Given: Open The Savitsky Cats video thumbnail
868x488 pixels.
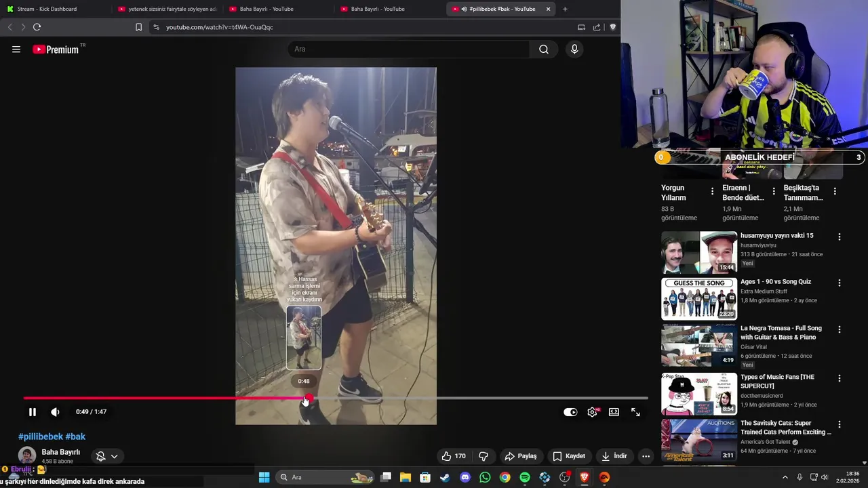Looking at the screenshot, I should point(699,441).
